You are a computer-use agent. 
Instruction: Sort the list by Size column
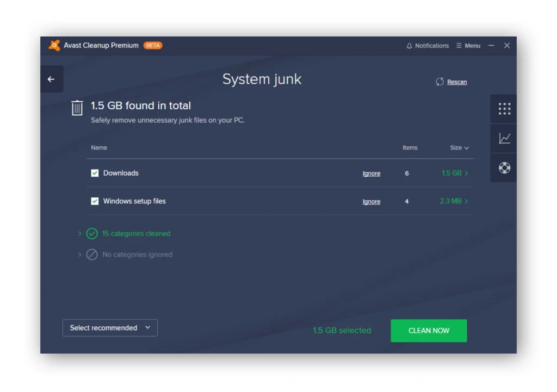click(459, 148)
